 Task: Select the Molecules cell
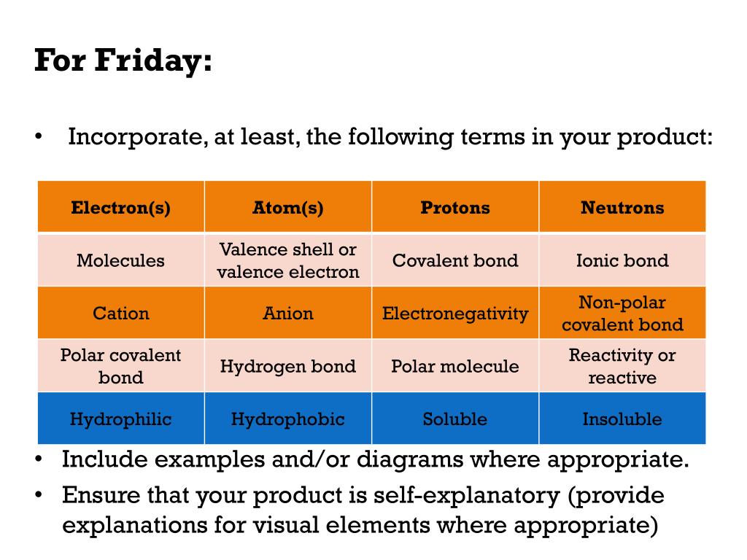tap(121, 260)
